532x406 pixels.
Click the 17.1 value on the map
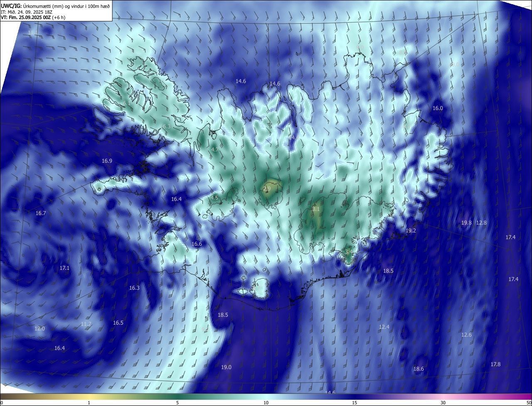64,268
